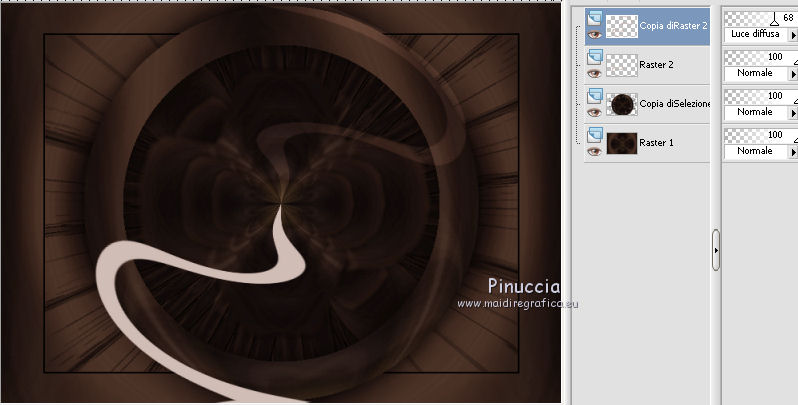Open Normale blend mode dropdown for Copia diSelezione
The image size is (798, 405).
pos(755,112)
